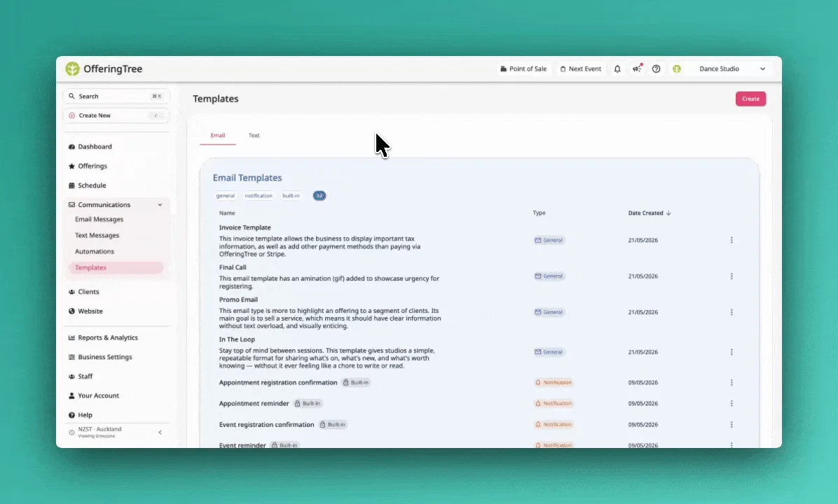Open Appointment registration confirmation options menu
Image resolution: width=838 pixels, height=504 pixels.
coord(731,382)
